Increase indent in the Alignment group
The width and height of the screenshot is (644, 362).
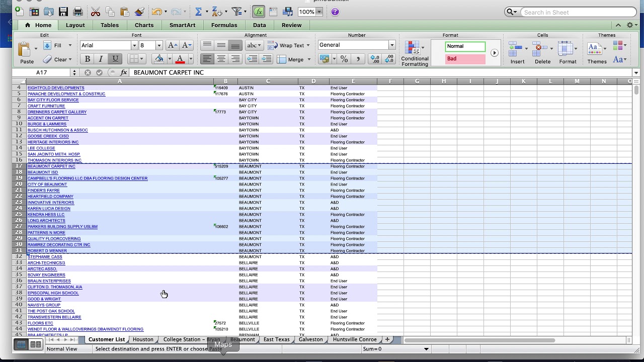(266, 59)
